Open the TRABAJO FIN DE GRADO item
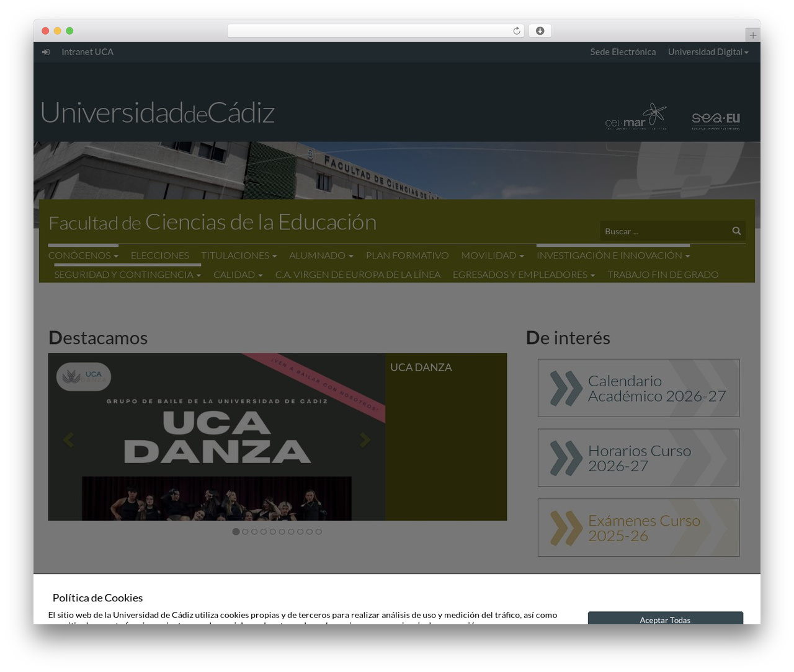The image size is (794, 672). [663, 275]
